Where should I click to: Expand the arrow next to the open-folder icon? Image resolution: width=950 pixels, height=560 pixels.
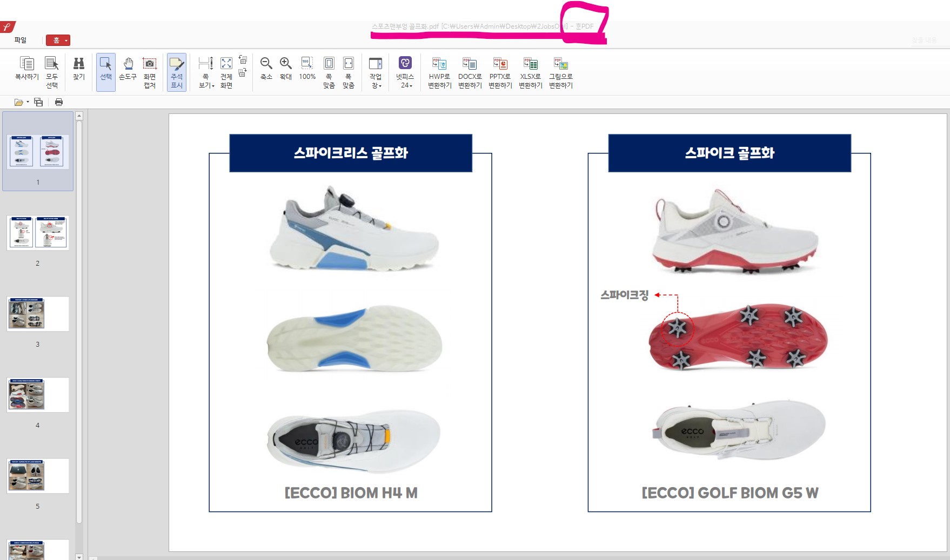pos(28,102)
